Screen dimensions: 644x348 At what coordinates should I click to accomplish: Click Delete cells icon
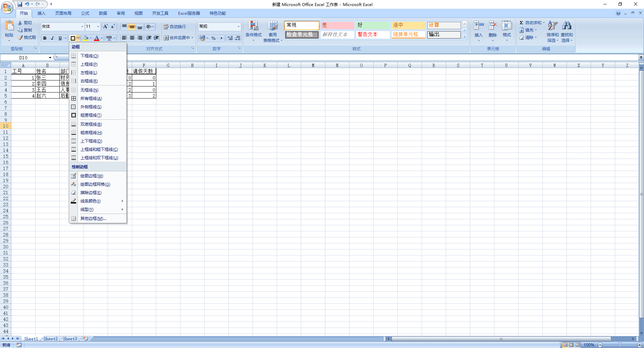click(x=492, y=26)
